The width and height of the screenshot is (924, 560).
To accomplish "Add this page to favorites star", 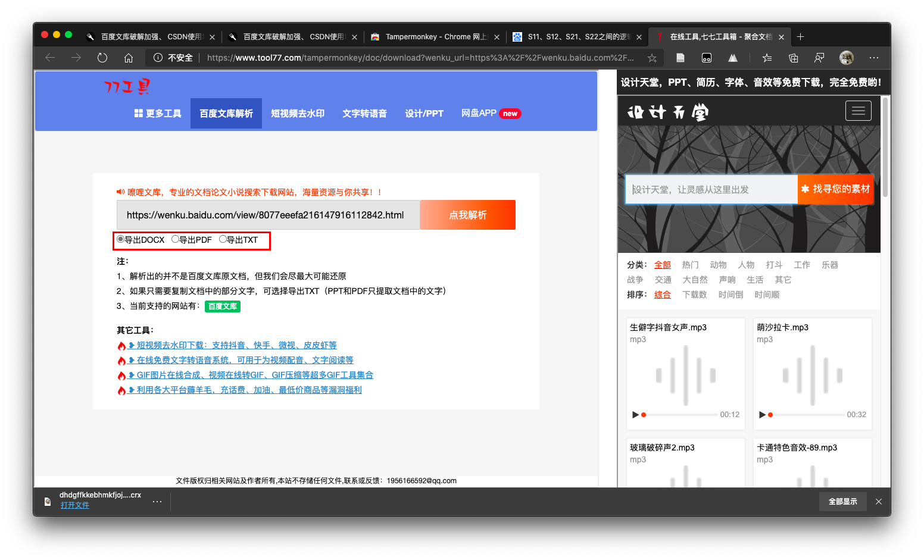I will pos(652,58).
